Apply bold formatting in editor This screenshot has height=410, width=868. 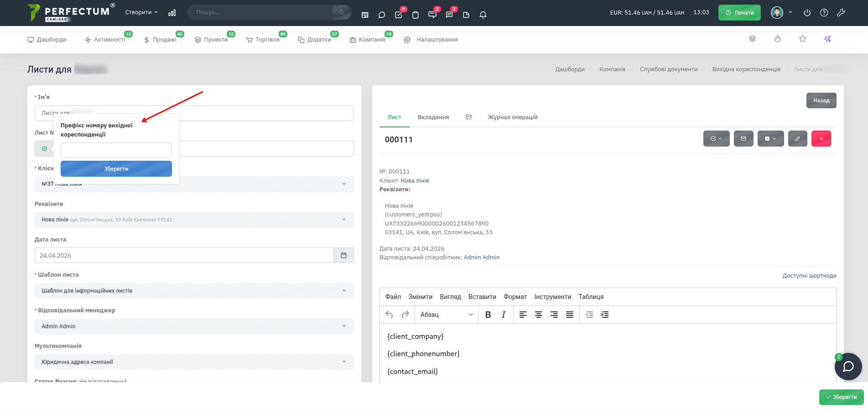click(488, 315)
